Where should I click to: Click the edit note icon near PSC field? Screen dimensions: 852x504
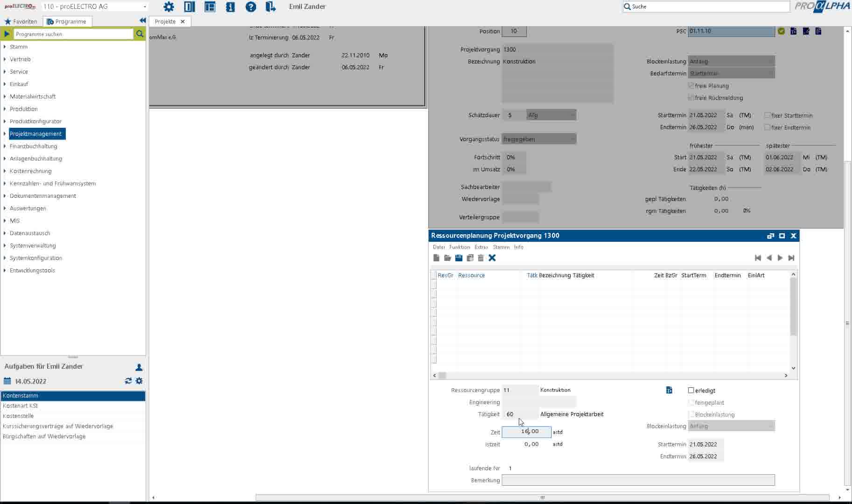coord(806,31)
